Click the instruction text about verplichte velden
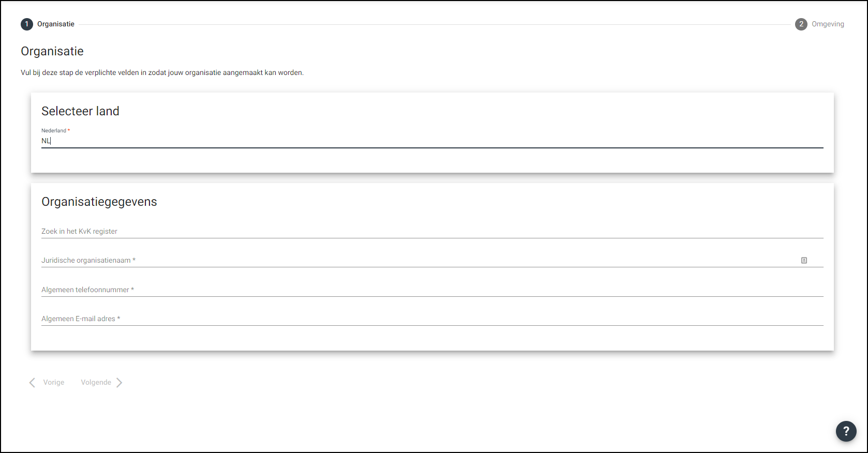Screen dimensions: 868x453 (x=162, y=73)
